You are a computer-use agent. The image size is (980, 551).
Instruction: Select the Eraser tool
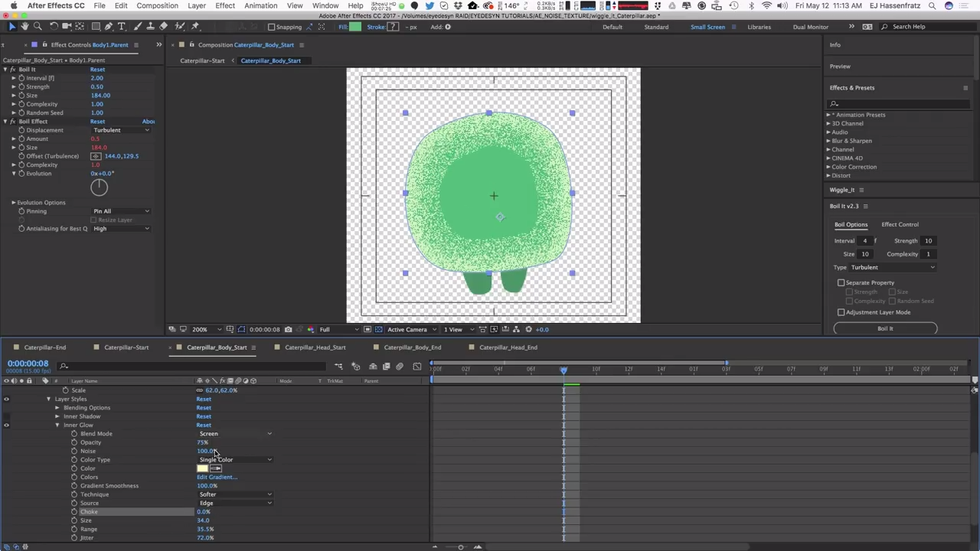click(163, 27)
